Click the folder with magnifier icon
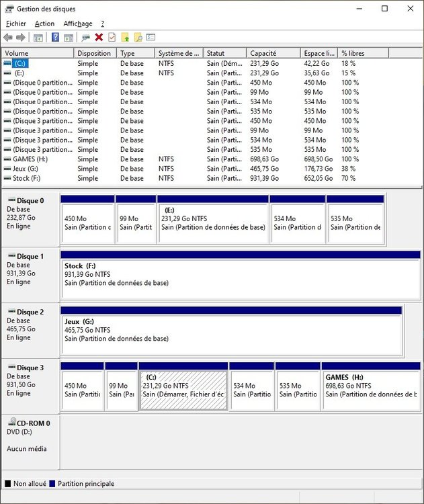424x504 pixels. point(138,37)
